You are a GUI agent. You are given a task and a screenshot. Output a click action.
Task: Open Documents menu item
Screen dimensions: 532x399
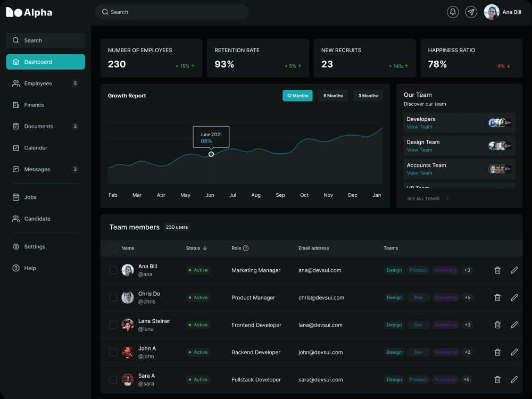point(45,126)
